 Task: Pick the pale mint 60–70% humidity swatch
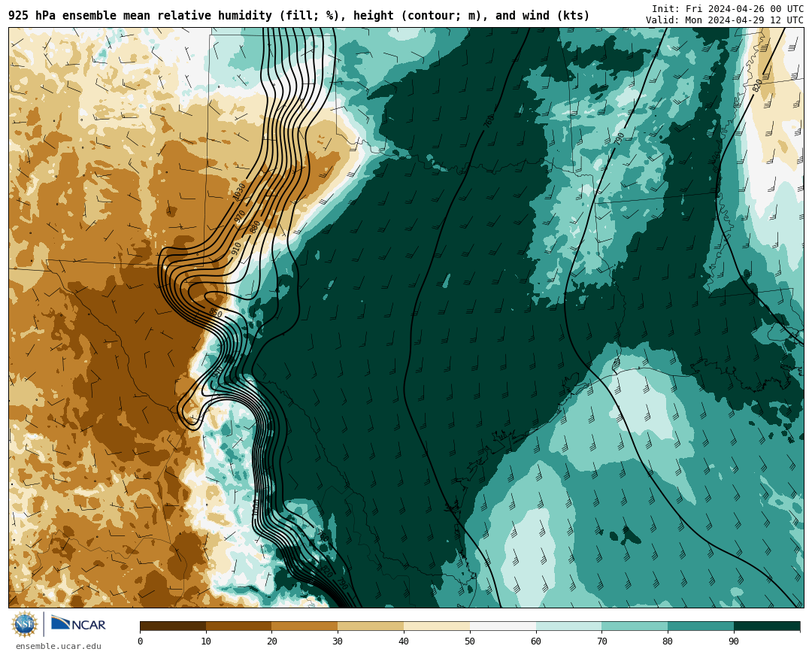point(568,626)
